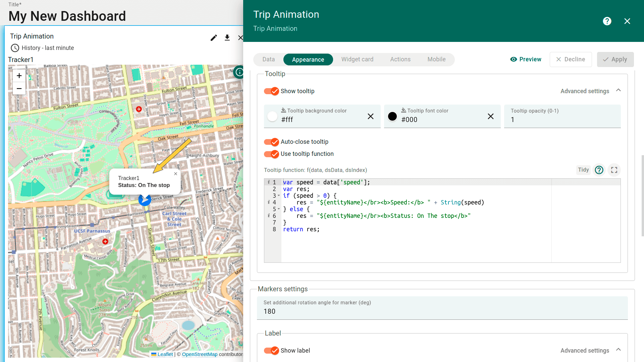644x362 pixels.
Task: Toggle Use tooltip function switch
Action: click(x=271, y=154)
